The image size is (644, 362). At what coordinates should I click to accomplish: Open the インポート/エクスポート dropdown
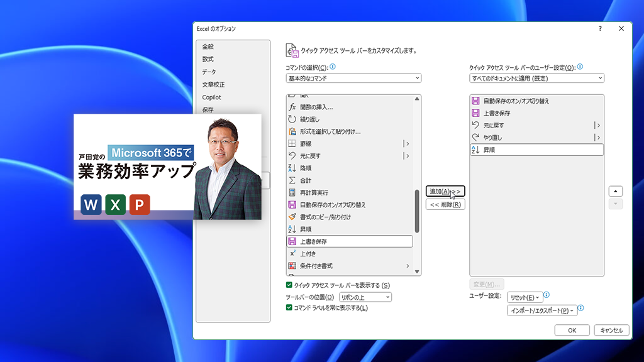click(x=542, y=310)
